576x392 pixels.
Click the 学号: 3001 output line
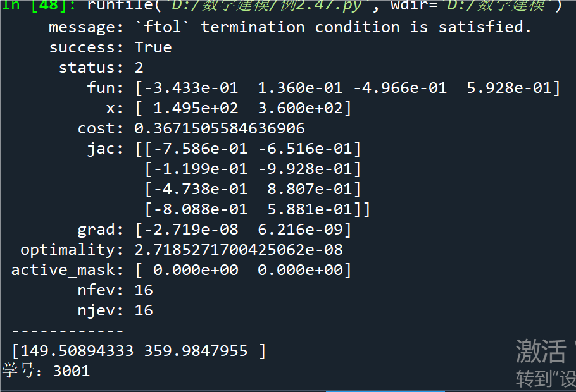click(46, 371)
